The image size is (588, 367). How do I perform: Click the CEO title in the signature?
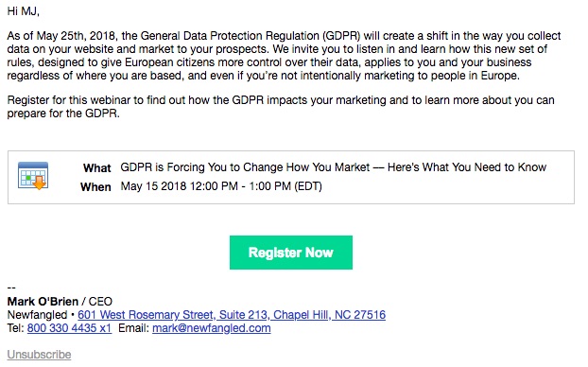point(100,302)
